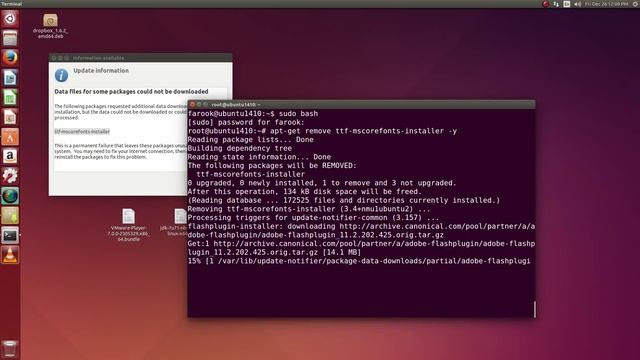This screenshot has height=360, width=640.
Task: Open Ubuntu Software Center from the dock
Action: click(10, 137)
